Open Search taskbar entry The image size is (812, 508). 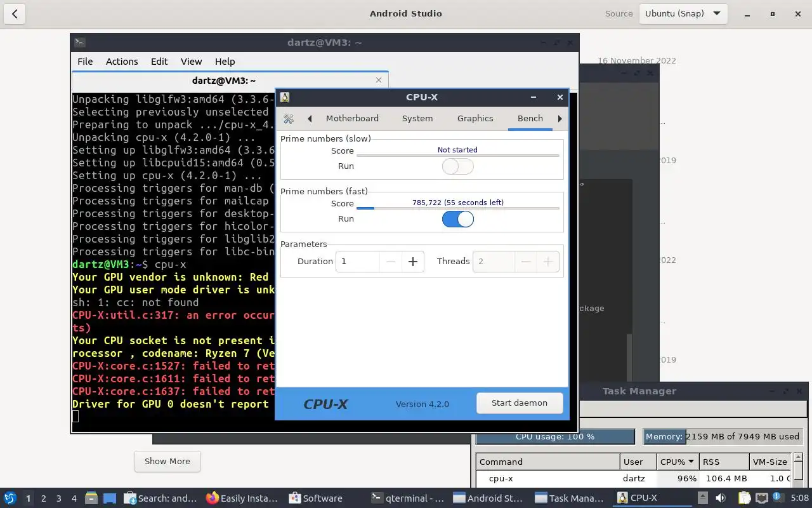[161, 498]
